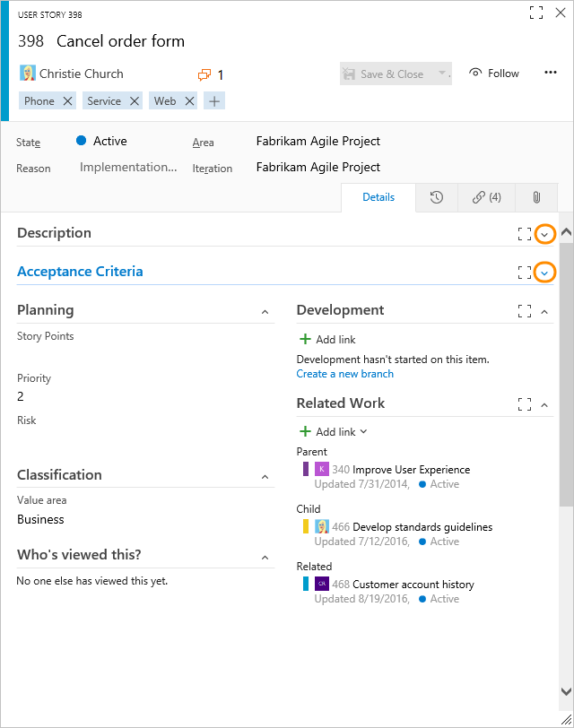Expand the Acceptance Criteria section
The height and width of the screenshot is (728, 574).
point(545,272)
